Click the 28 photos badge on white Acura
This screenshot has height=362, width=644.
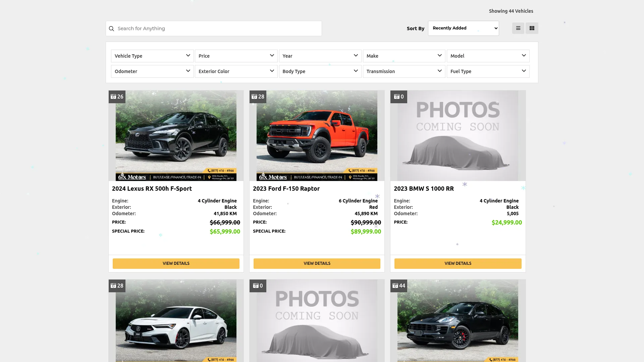117,286
